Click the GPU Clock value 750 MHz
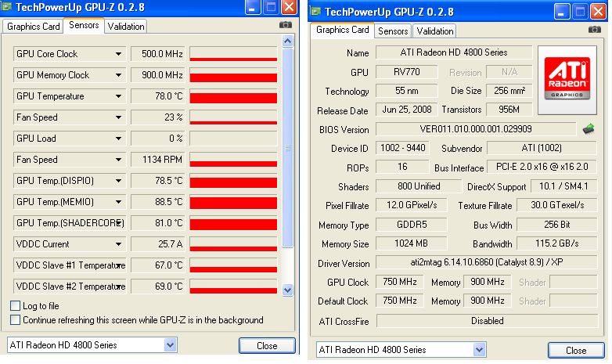 pyautogui.click(x=400, y=282)
